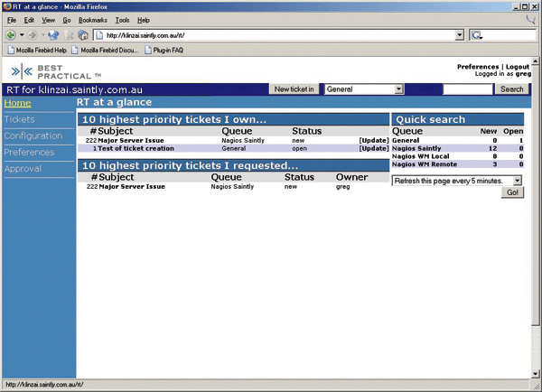Click the Logout link

pyautogui.click(x=518, y=67)
